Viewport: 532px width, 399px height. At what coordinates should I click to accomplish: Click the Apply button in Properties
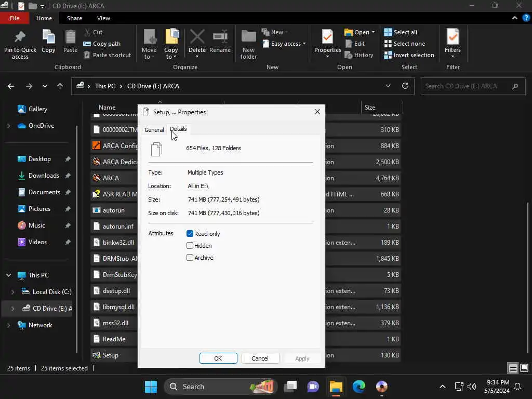(x=302, y=358)
